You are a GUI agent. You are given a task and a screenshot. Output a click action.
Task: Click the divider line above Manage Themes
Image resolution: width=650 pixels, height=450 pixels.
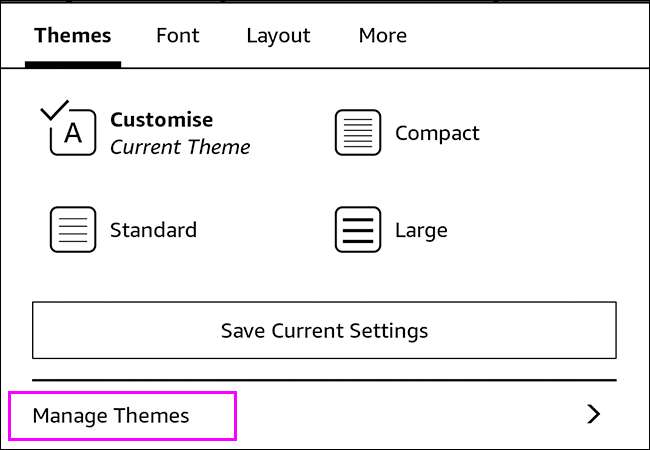[324, 380]
